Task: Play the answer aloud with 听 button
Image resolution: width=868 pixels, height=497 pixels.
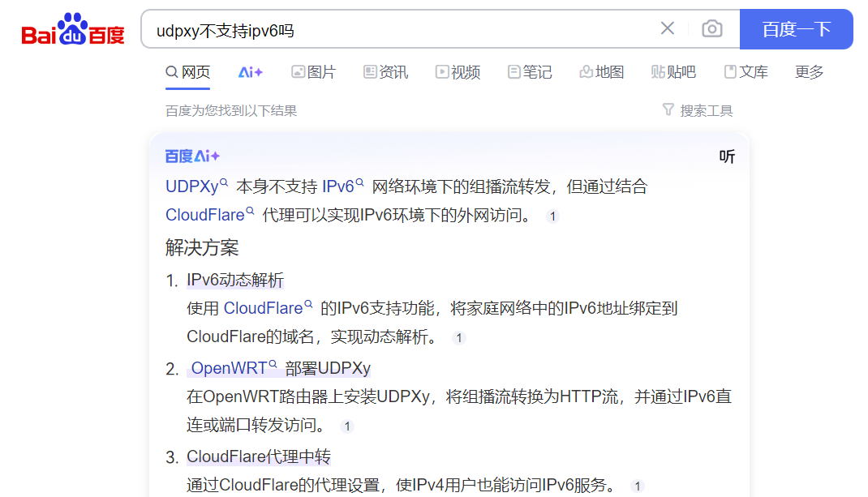Action: click(727, 156)
